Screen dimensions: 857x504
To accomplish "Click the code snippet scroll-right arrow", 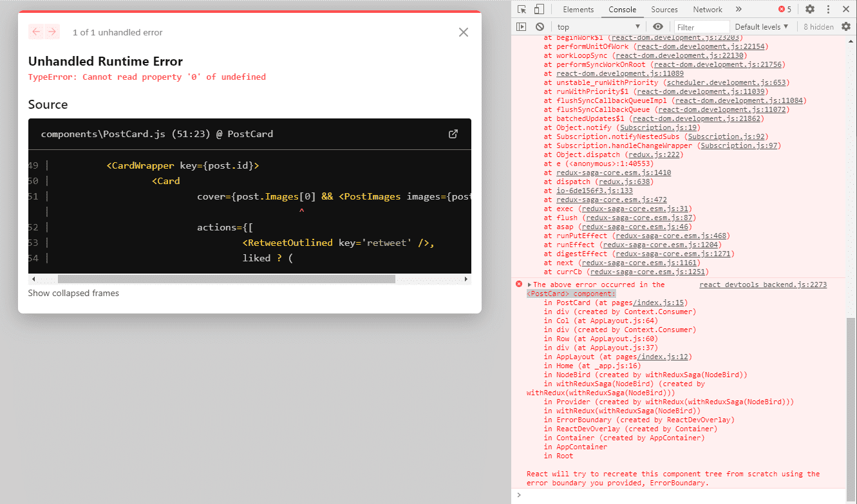I will tap(466, 279).
